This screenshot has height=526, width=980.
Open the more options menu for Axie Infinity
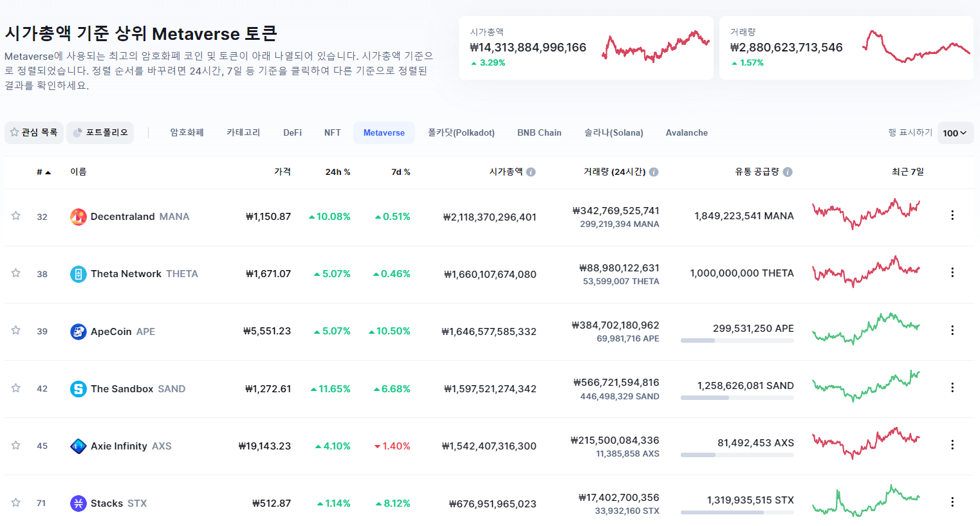click(x=952, y=445)
